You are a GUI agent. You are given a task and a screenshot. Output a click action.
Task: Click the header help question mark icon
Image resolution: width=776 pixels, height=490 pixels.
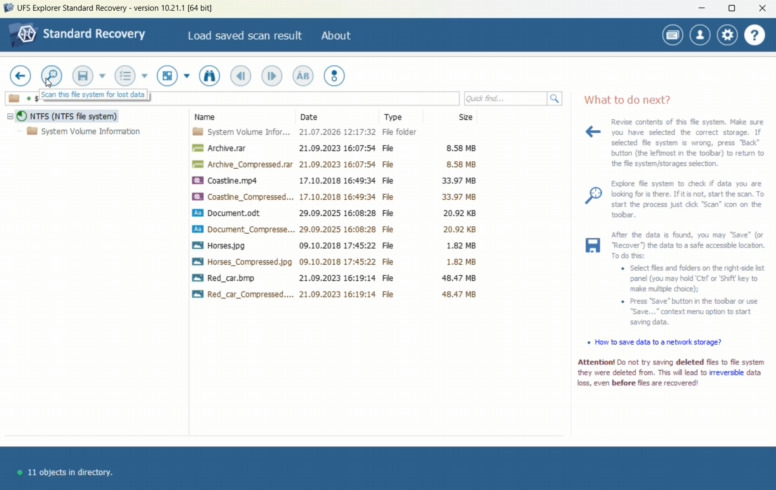pos(754,35)
